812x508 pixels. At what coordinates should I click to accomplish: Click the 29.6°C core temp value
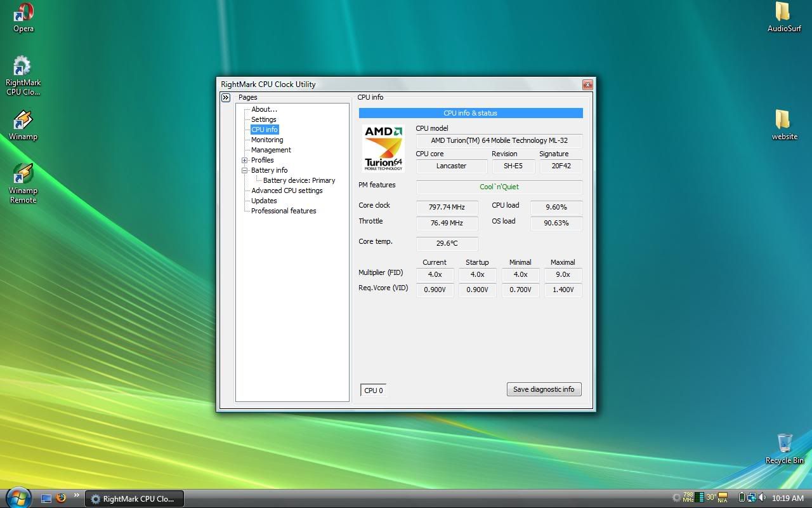[447, 243]
